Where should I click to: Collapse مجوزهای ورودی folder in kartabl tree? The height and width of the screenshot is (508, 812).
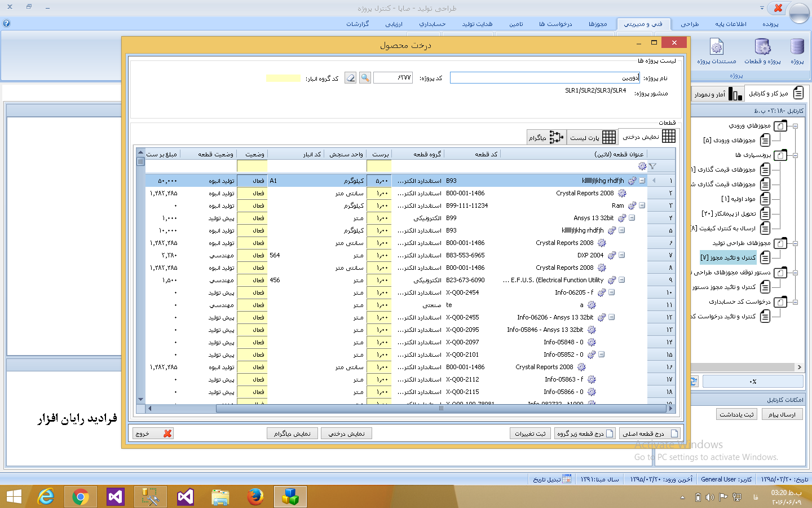click(795, 126)
